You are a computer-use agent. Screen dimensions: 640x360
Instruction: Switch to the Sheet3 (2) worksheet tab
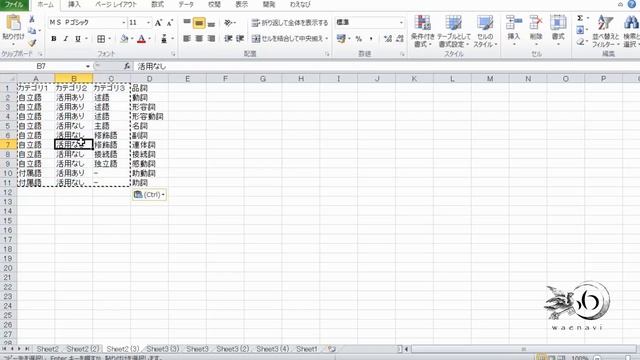tap(232, 349)
